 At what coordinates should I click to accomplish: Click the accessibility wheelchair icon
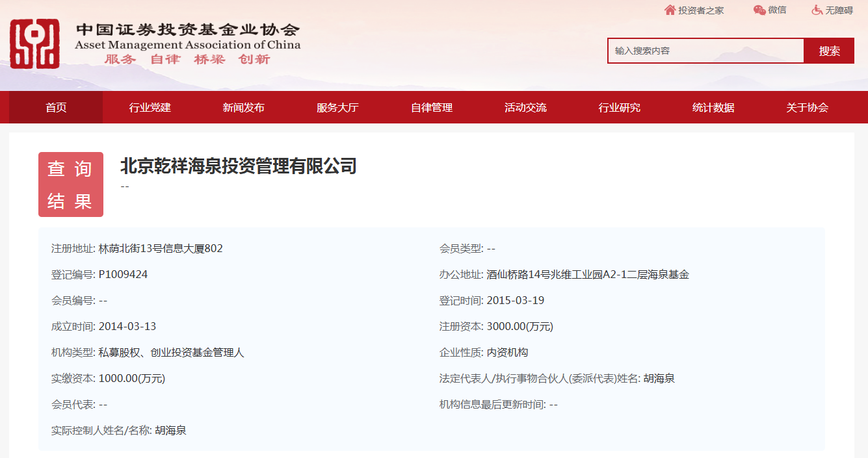(817, 10)
